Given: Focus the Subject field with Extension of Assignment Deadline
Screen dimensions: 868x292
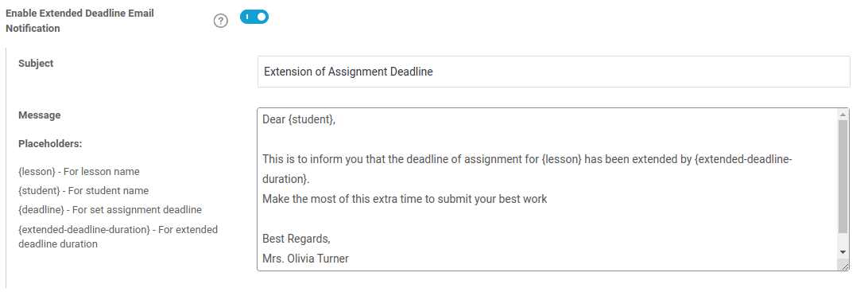Looking at the screenshot, I should 553,72.
